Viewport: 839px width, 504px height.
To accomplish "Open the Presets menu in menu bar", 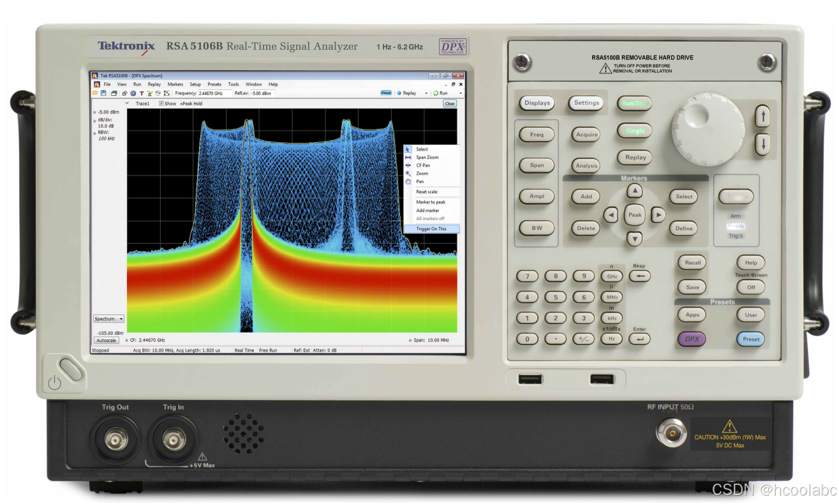I will click(214, 84).
